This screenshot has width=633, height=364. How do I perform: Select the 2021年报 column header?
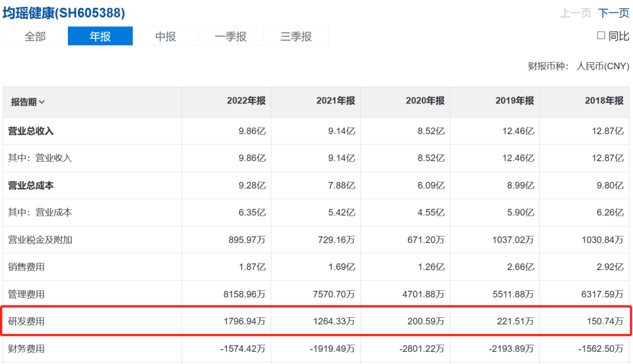[335, 101]
